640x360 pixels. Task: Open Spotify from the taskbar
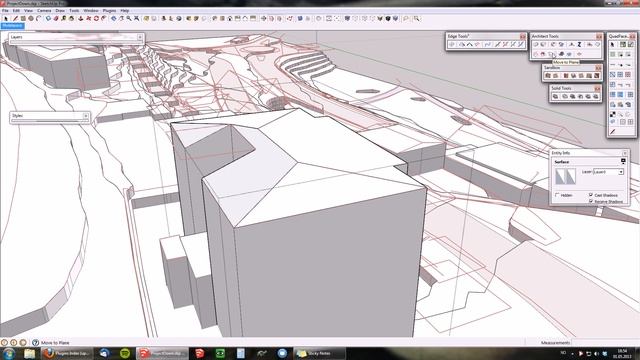pyautogui.click(x=125, y=353)
